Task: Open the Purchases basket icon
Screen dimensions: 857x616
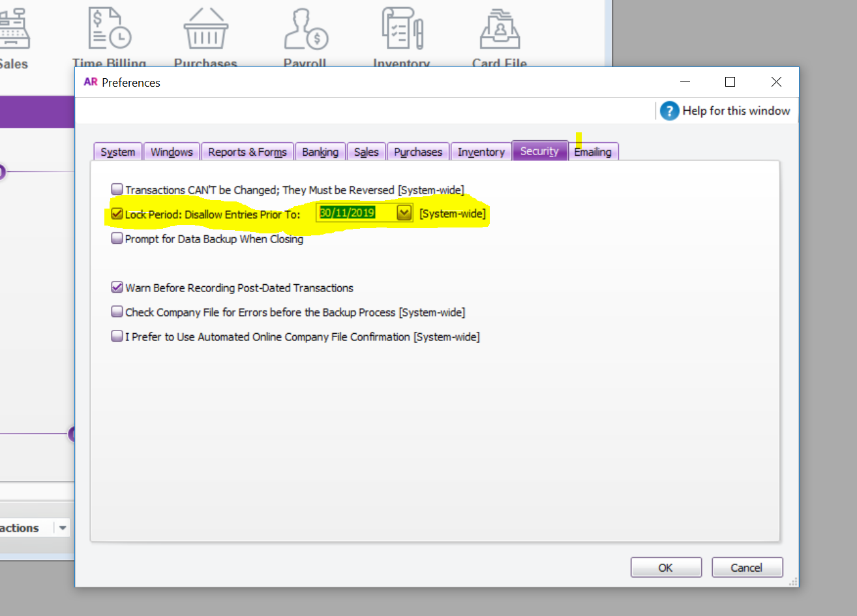Action: tap(205, 29)
